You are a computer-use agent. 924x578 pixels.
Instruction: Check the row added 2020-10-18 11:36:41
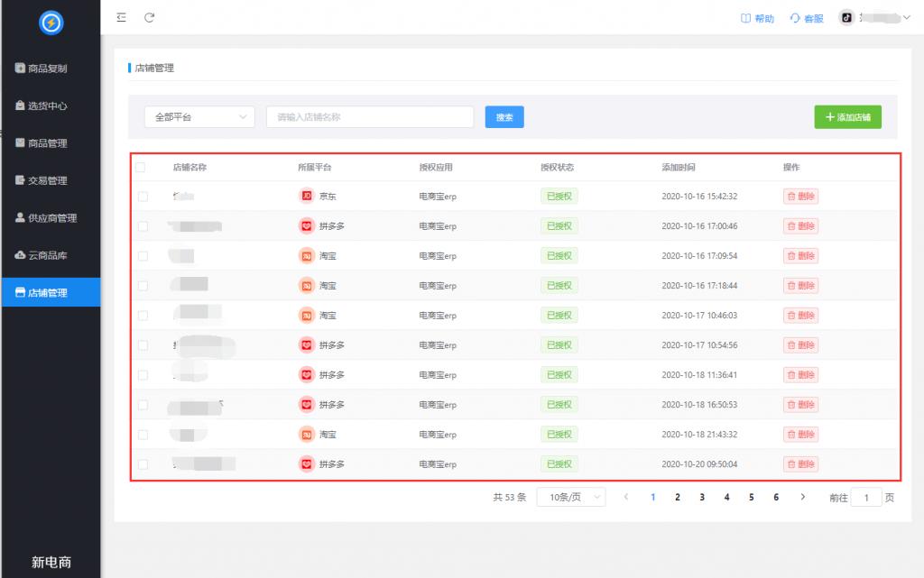pyautogui.click(x=143, y=375)
